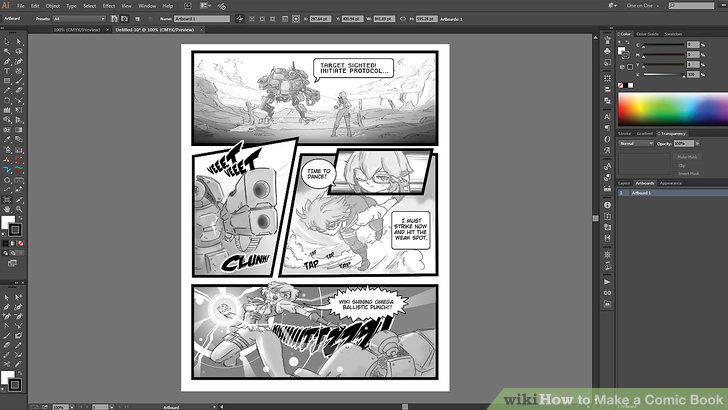Select the Direct Selection tool
728x410 pixels.
19,41
